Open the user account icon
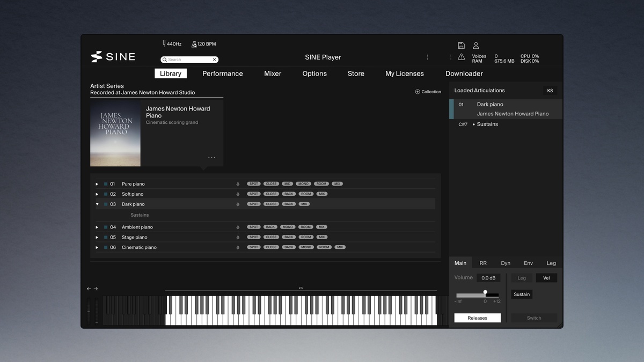 point(475,46)
